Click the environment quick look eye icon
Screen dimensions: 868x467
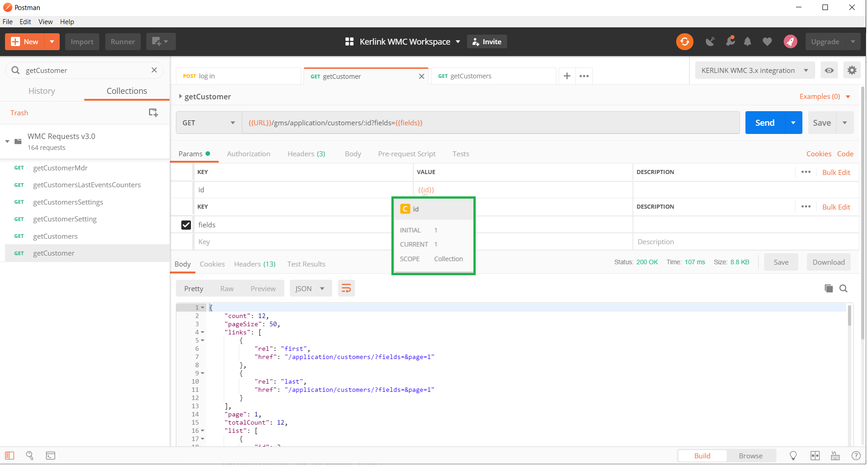[x=829, y=70]
